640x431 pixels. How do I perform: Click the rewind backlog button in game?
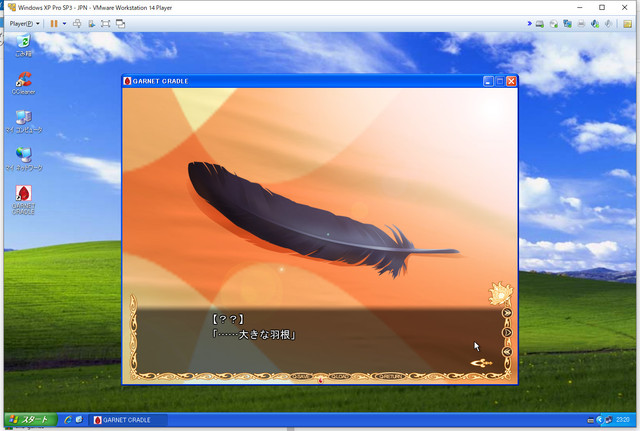tap(507, 351)
